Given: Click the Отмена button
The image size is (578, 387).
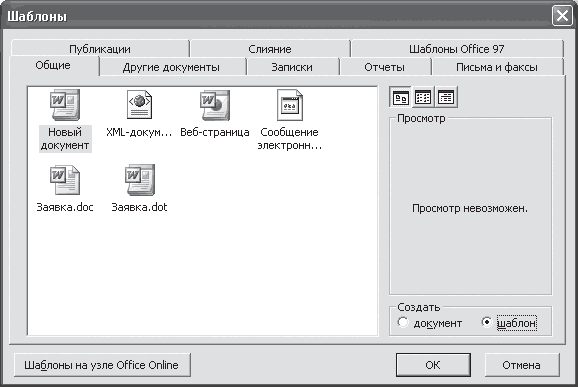Looking at the screenshot, I should pyautogui.click(x=522, y=365).
